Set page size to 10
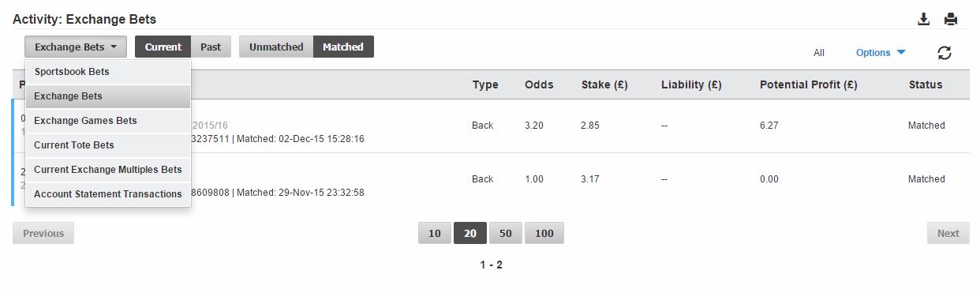Image resolution: width=980 pixels, height=289 pixels. pyautogui.click(x=435, y=233)
